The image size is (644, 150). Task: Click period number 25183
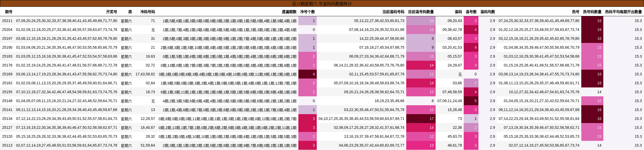tap(7, 56)
